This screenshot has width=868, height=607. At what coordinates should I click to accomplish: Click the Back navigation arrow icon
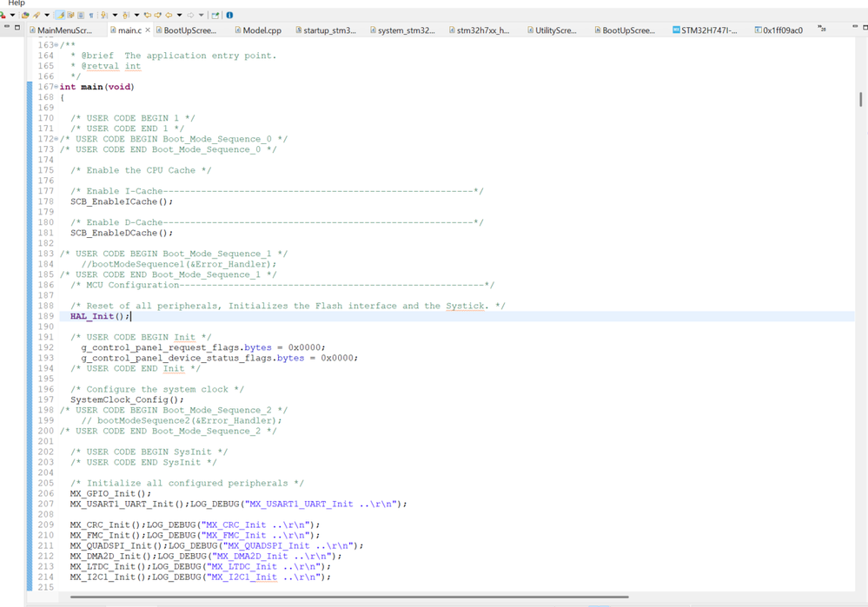169,14
